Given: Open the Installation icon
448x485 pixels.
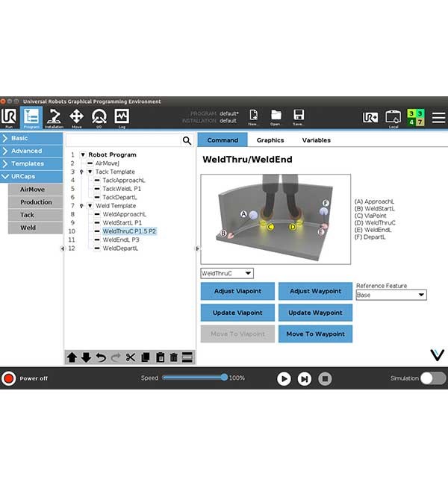Looking at the screenshot, I should pyautogui.click(x=54, y=118).
